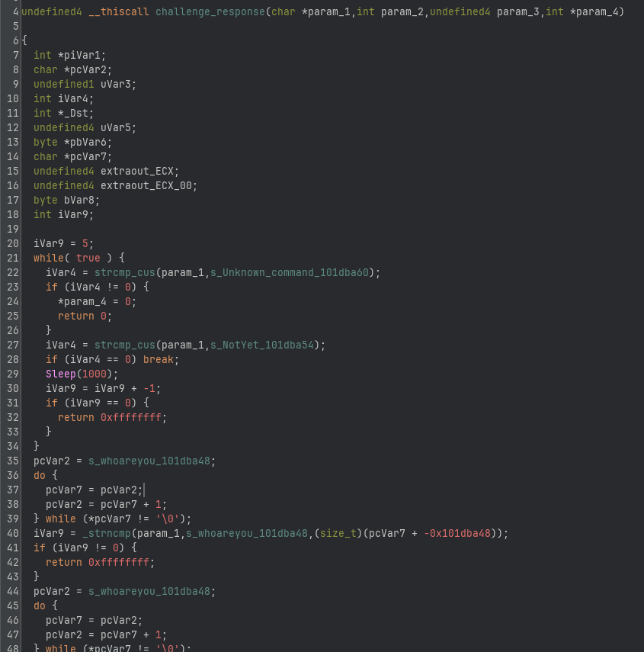Click the while(true) keyword on line 21

[48, 258]
